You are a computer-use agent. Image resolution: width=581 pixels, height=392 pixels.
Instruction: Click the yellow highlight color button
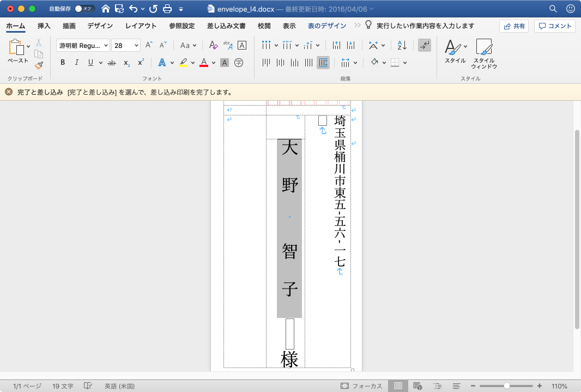(x=183, y=63)
